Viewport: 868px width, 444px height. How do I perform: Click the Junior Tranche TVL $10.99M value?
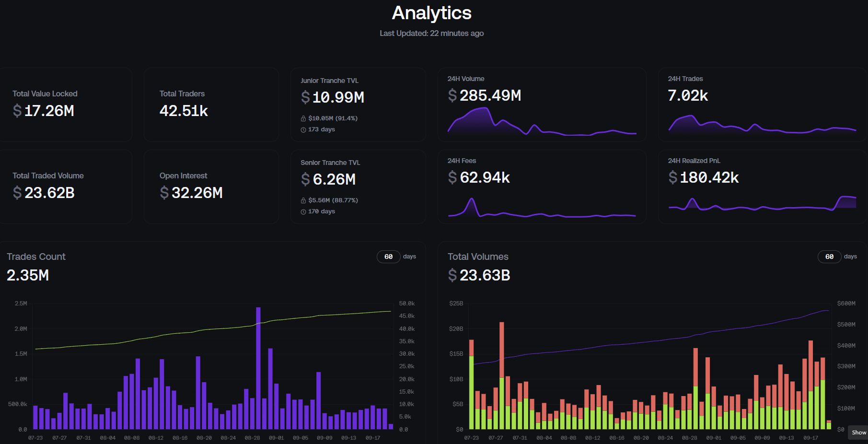point(333,97)
